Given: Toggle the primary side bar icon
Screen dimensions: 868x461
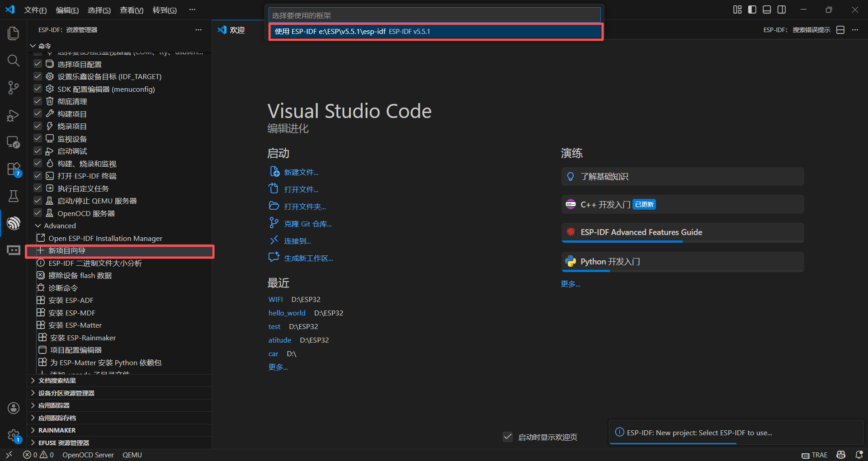Looking at the screenshot, I should [x=752, y=9].
